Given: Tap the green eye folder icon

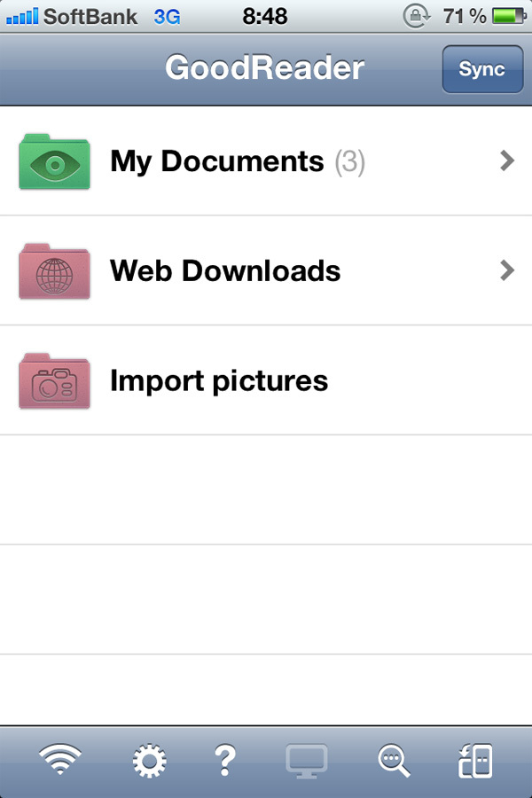Looking at the screenshot, I should tap(54, 161).
